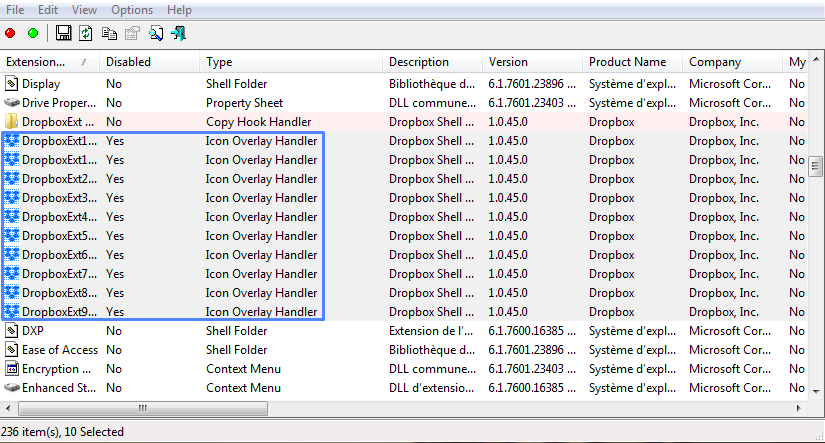Click the vertical scrollbar down arrow

pos(816,392)
